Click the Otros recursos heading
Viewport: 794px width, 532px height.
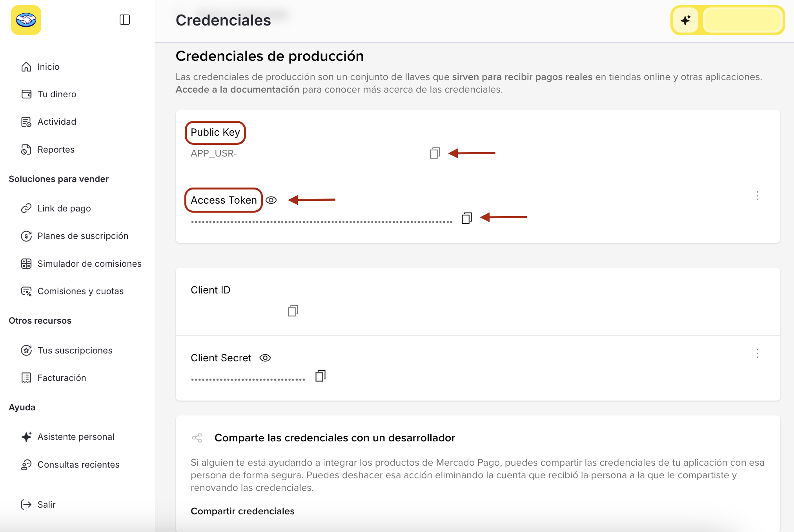(x=40, y=321)
